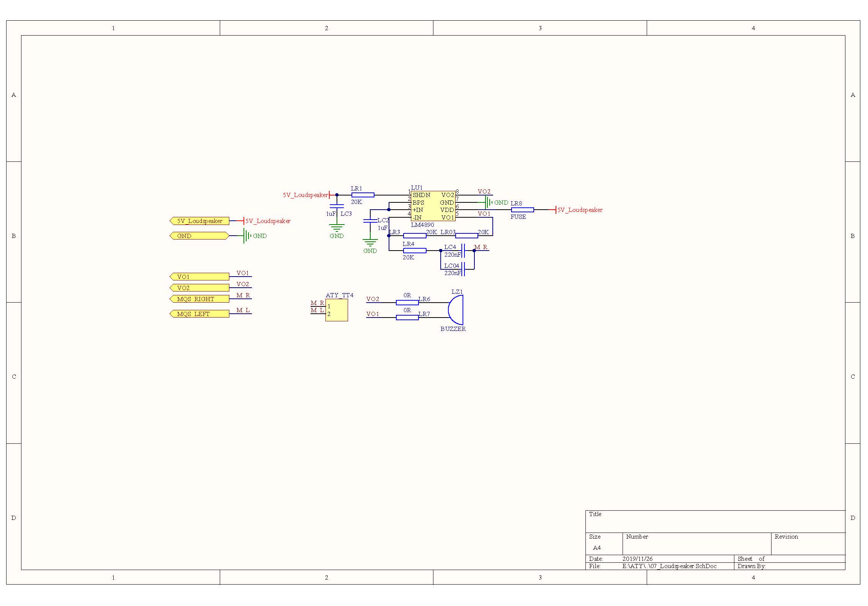Click the LR6 0R resistor
The width and height of the screenshot is (868, 606).
coord(407,303)
